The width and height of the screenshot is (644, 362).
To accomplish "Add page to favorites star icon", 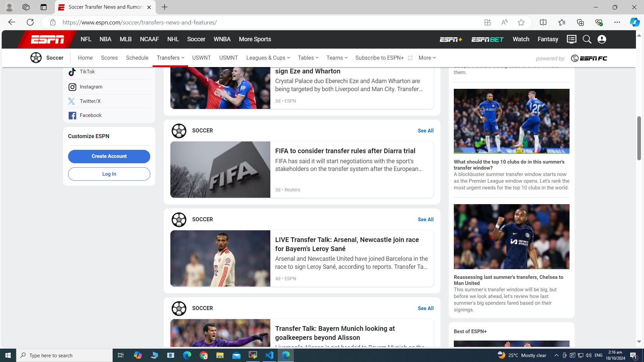I will click(521, 22).
